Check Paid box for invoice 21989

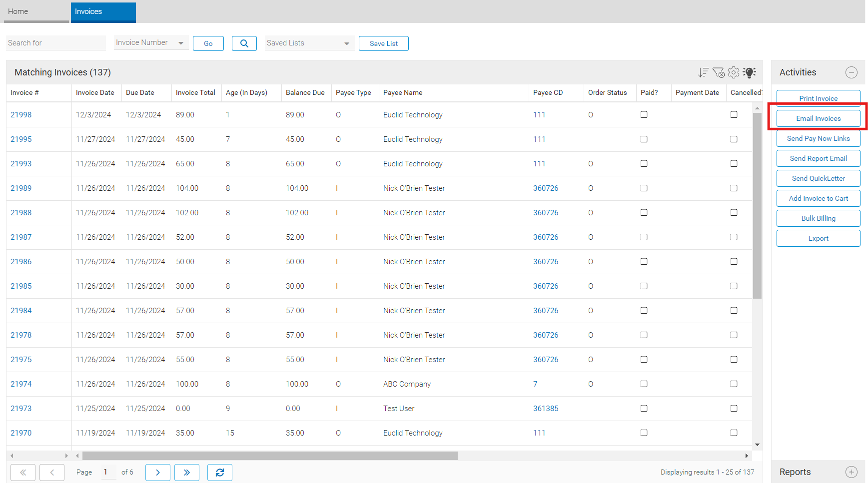[644, 188]
